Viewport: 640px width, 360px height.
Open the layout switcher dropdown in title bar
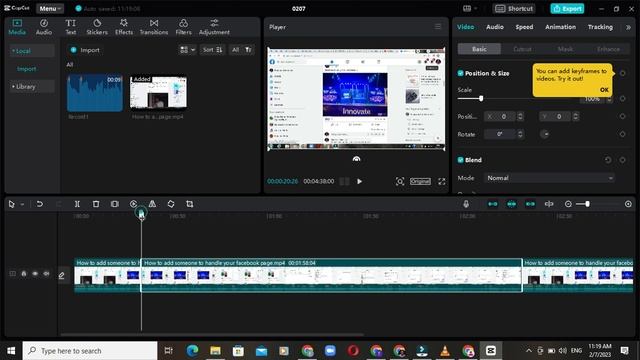(x=470, y=9)
